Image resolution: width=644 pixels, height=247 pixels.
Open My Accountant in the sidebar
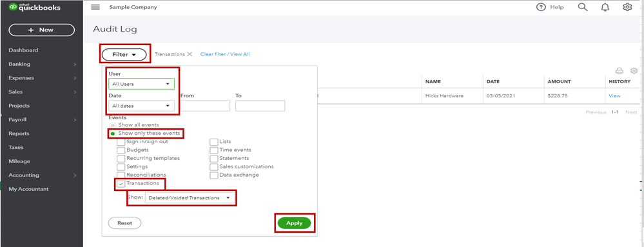[x=28, y=189]
